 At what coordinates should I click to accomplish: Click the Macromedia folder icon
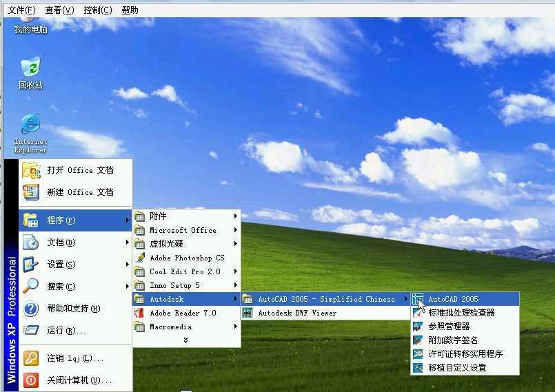139,327
